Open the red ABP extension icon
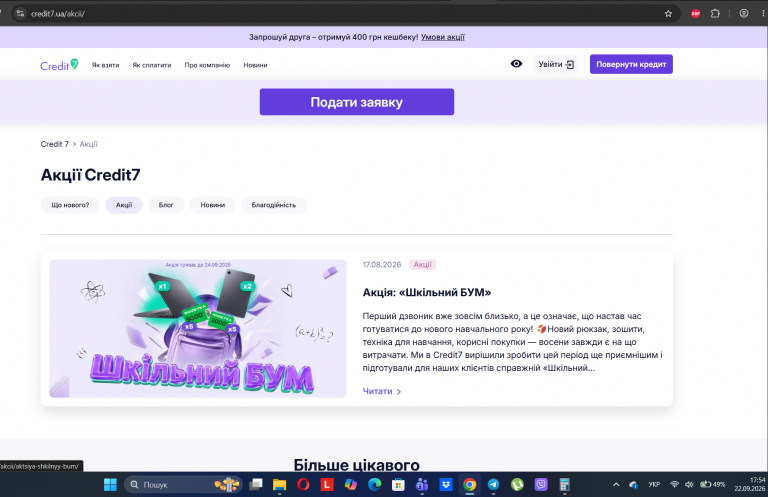The image size is (768, 497). click(x=696, y=14)
